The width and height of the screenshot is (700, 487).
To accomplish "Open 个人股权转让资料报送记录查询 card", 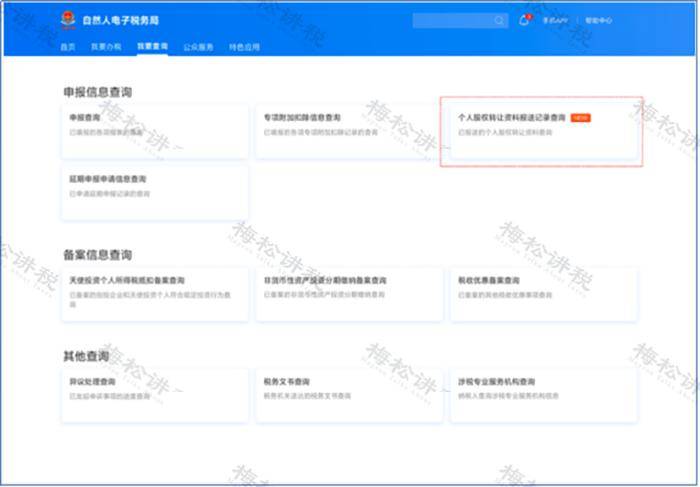I will click(543, 131).
